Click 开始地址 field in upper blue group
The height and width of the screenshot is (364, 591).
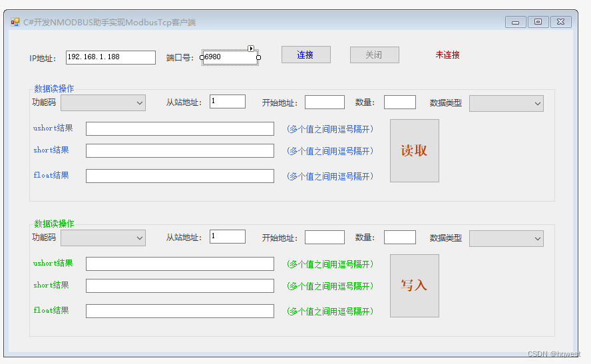click(325, 102)
